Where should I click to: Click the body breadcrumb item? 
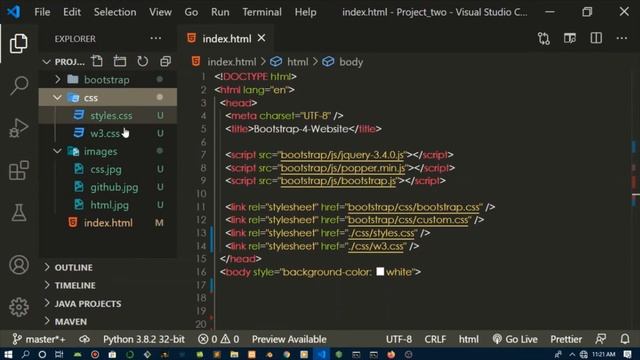(343, 62)
